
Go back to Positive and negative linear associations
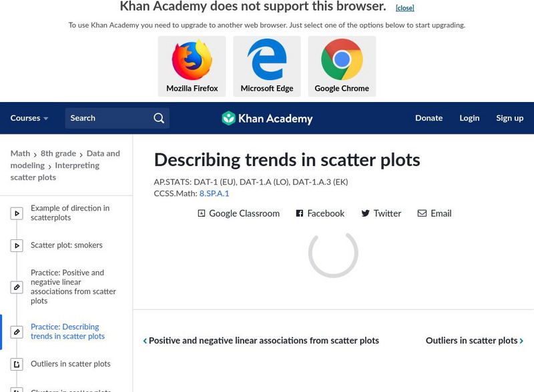pyautogui.click(x=261, y=341)
